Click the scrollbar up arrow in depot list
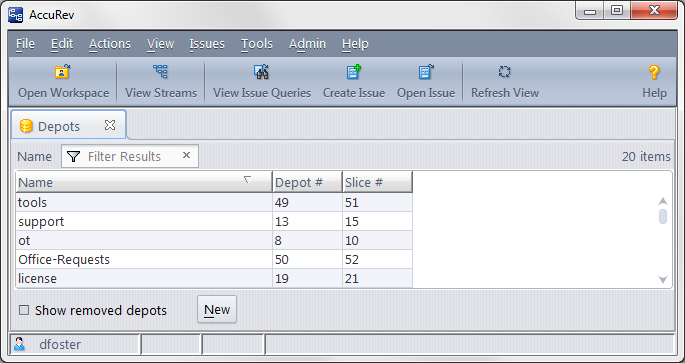The height and width of the screenshot is (363, 685). pyautogui.click(x=663, y=201)
